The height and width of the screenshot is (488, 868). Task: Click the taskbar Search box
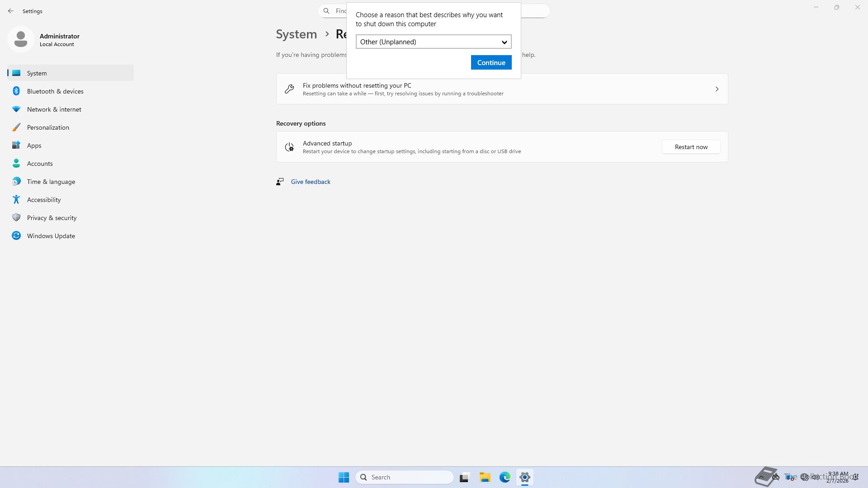click(x=405, y=477)
